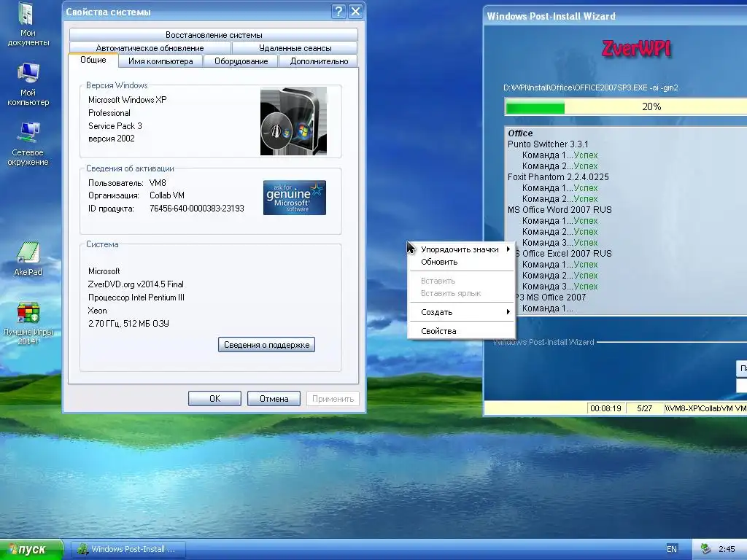Image resolution: width=747 pixels, height=560 pixels.
Task: Click the Foxit Phantom 2.2.4.0225 entry
Action: coord(558,177)
